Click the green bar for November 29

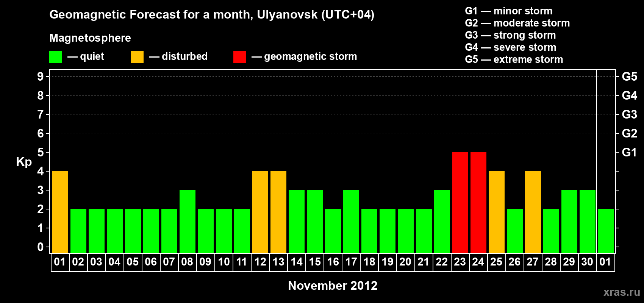569,221
